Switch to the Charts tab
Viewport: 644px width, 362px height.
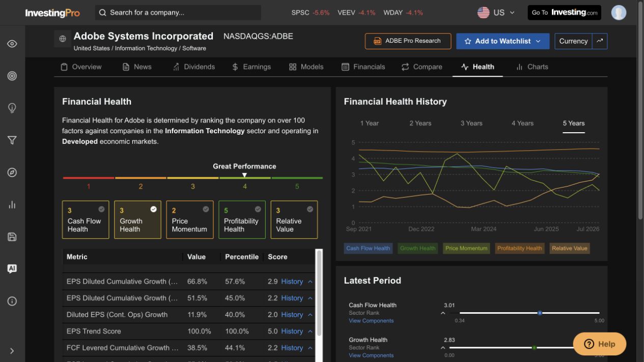(x=532, y=67)
